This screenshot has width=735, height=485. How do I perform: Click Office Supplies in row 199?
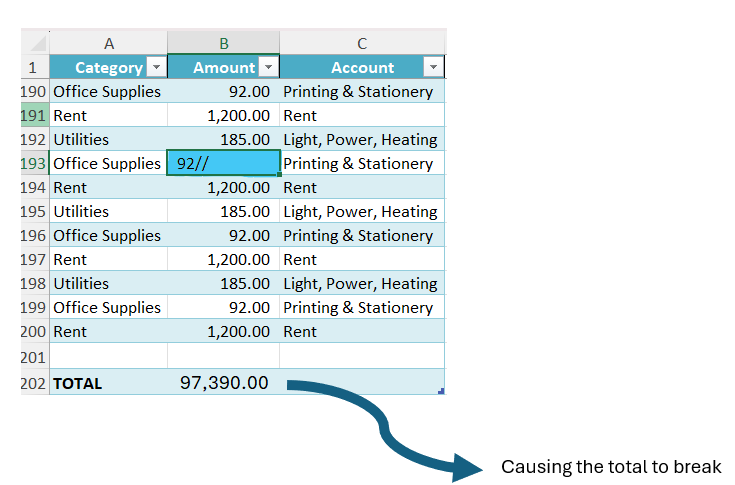click(x=109, y=307)
